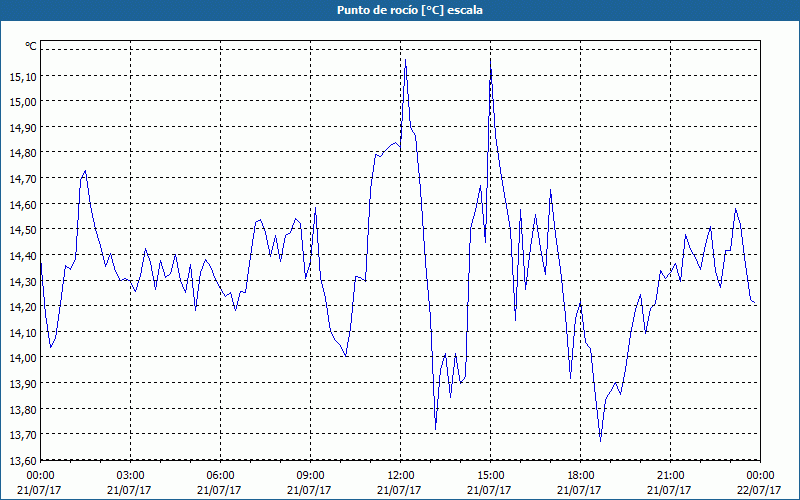The height and width of the screenshot is (500, 800).
Task: Click the 22/07/17 date label
Action: tap(759, 490)
